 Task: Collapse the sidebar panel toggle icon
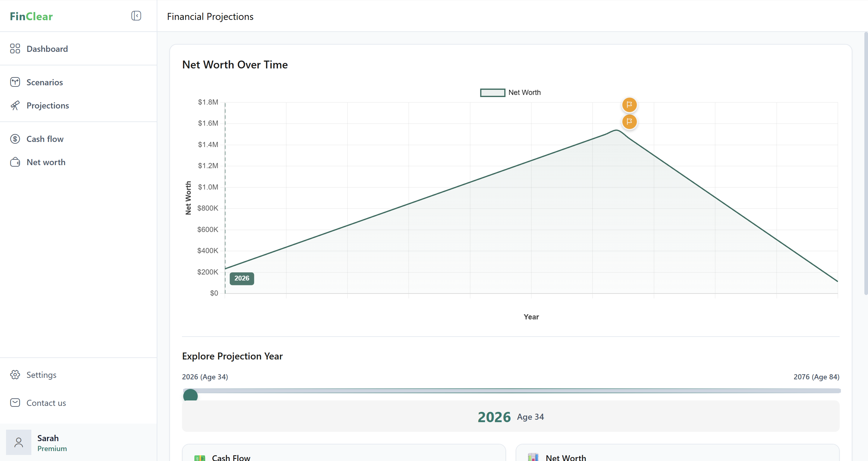[x=136, y=16]
